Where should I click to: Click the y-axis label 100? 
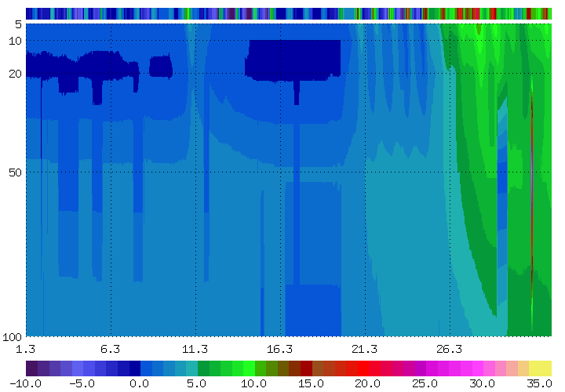(x=12, y=337)
